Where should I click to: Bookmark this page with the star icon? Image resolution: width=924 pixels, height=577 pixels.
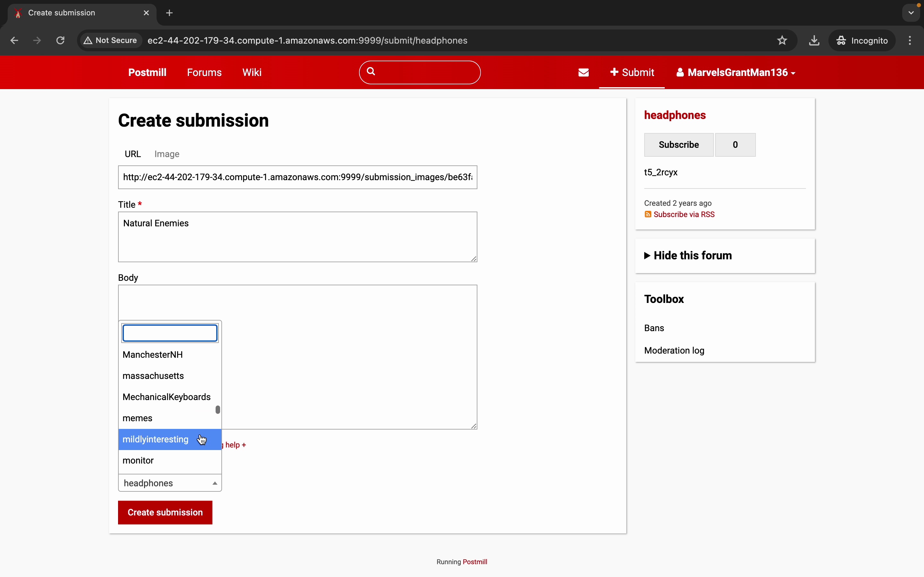pos(782,40)
